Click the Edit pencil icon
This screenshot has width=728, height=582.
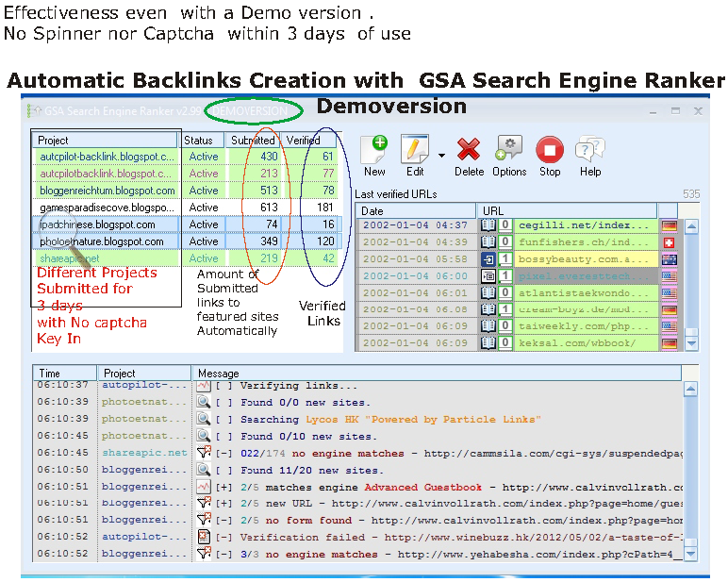coord(415,149)
